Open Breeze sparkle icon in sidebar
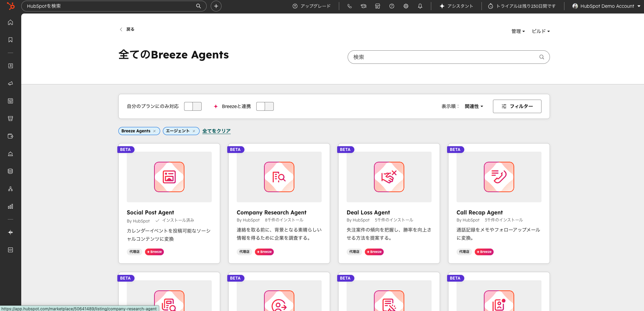Screen dimensions: 644x311 [10, 232]
